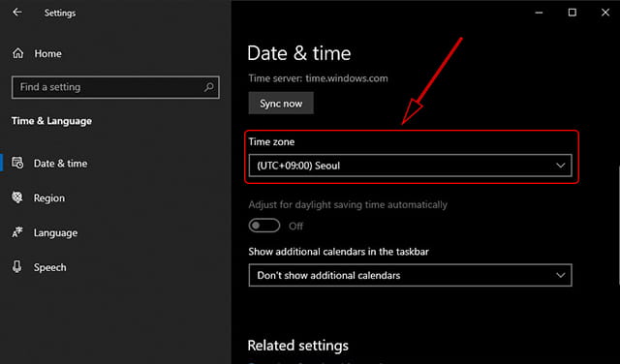
Task: Click the Show additional calendars label
Action: point(338,252)
